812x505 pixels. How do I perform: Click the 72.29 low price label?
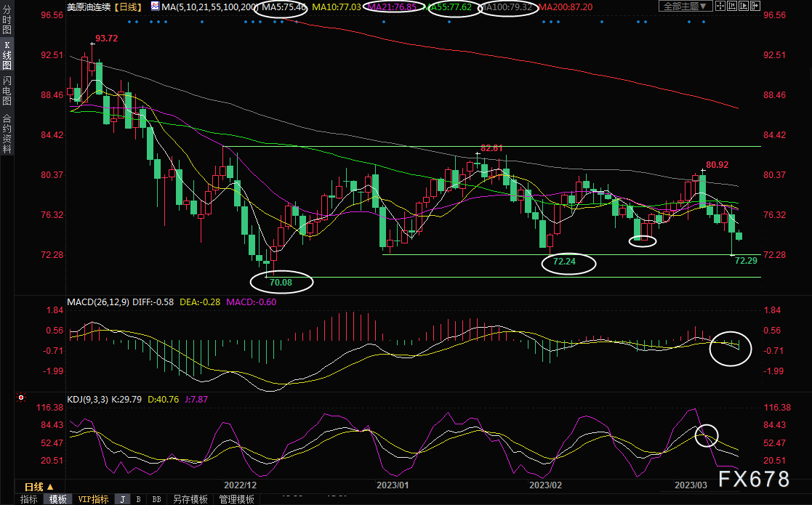click(x=747, y=261)
